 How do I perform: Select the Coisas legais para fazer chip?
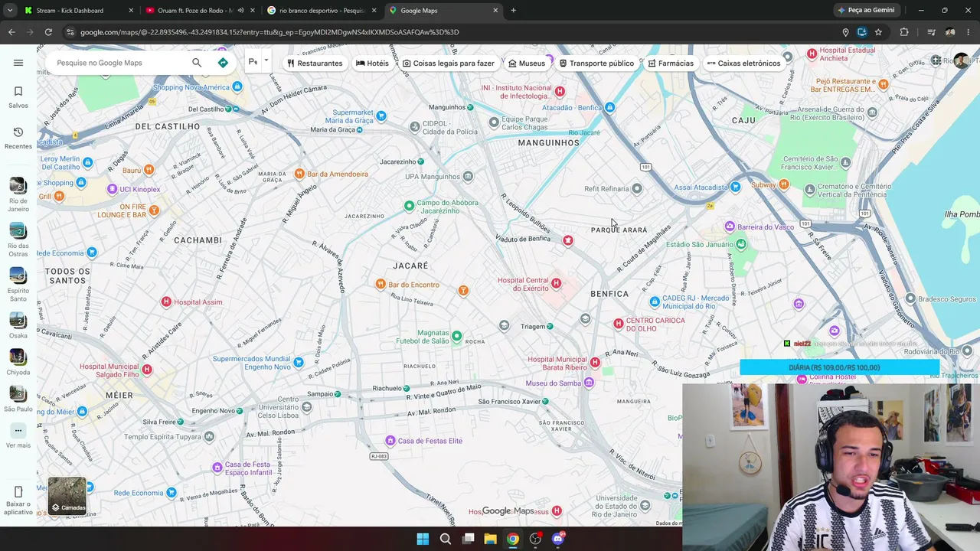click(449, 64)
